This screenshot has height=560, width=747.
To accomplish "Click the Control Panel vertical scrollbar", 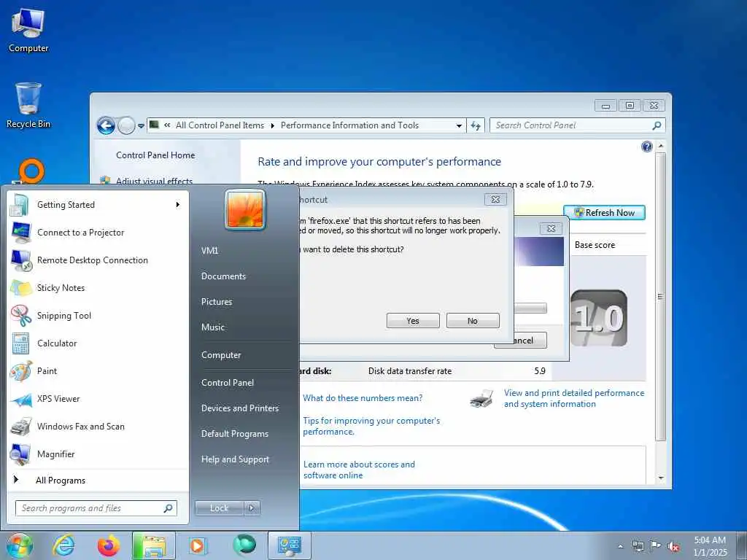I will 660,296.
